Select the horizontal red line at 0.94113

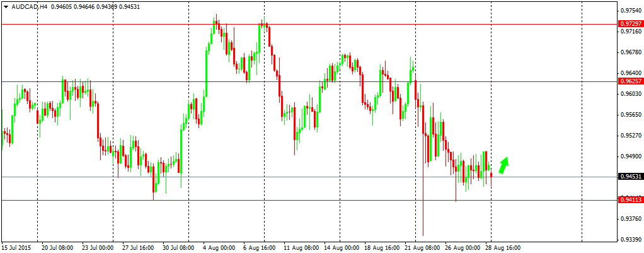(309, 201)
